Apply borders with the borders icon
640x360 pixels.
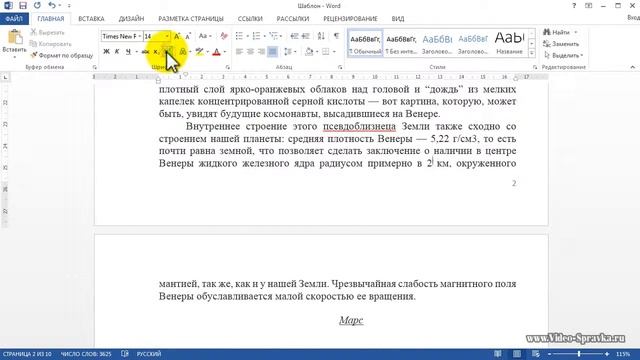pos(325,52)
